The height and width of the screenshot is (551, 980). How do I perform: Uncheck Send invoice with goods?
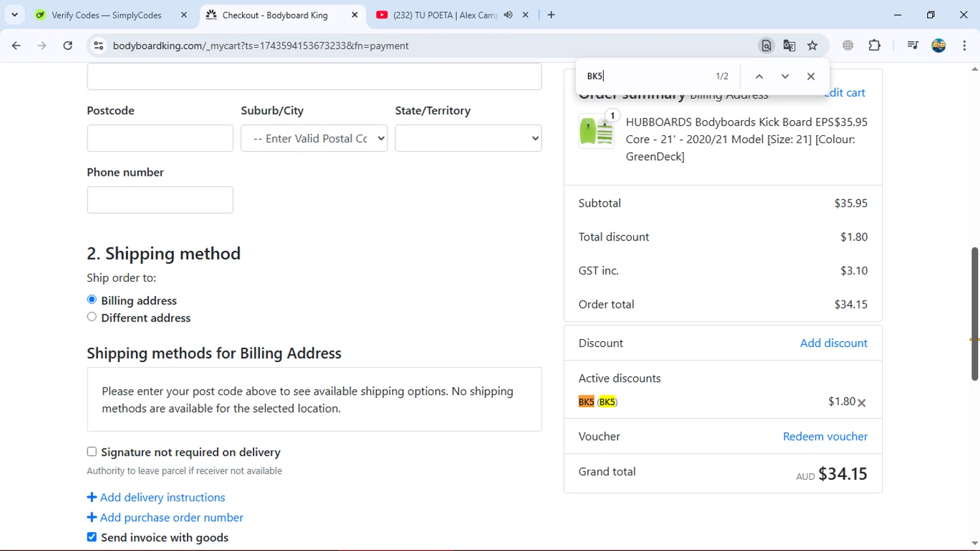coord(91,537)
